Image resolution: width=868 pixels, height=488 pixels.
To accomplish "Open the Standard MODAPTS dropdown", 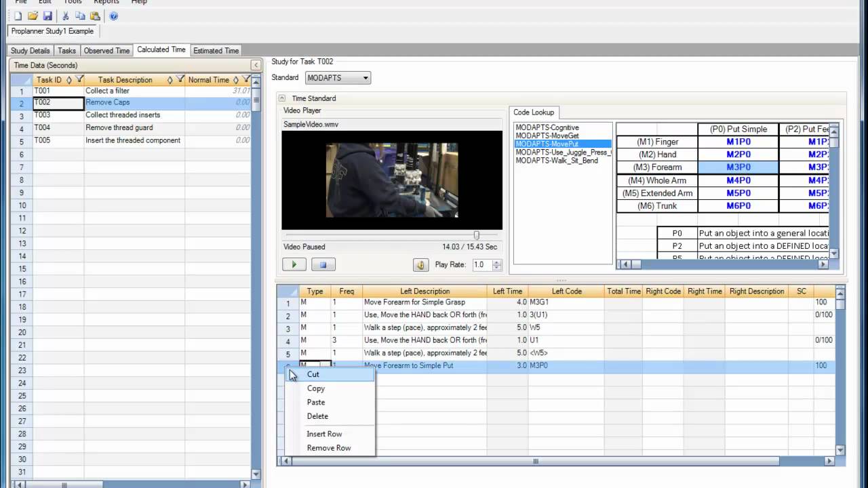I will pyautogui.click(x=338, y=78).
